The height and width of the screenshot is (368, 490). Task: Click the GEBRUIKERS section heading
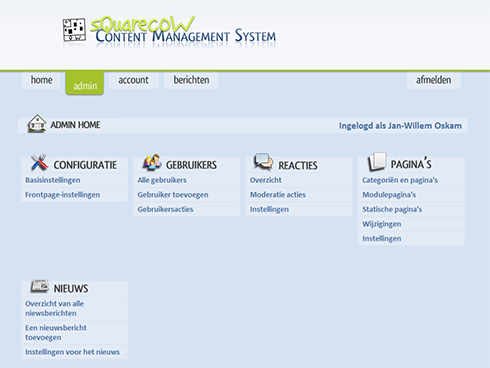tap(191, 165)
